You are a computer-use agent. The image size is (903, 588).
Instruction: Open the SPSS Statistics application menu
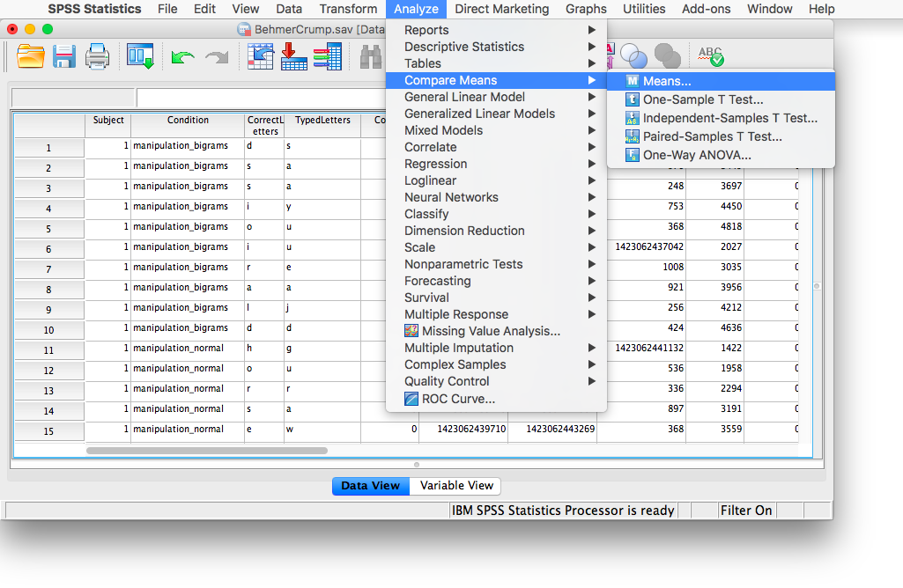point(94,9)
